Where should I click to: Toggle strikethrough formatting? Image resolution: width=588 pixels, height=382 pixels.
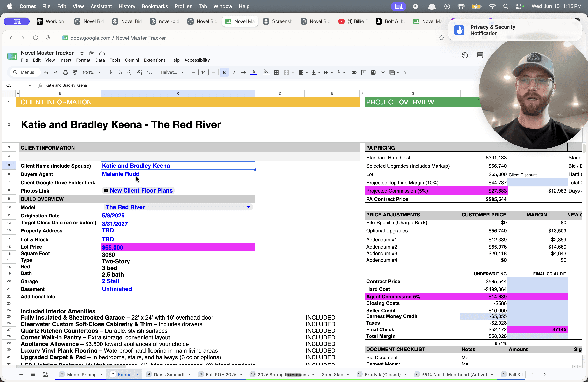tap(244, 72)
